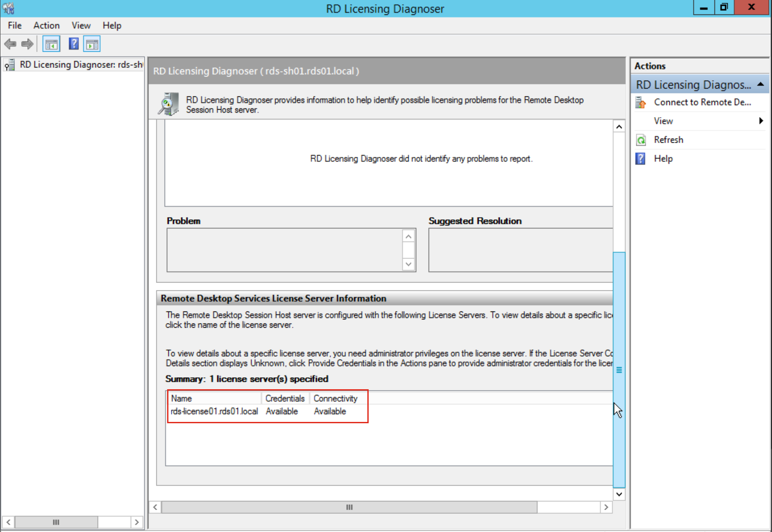Click the main pane horizontal scroll right arrow
772x532 pixels.
point(606,507)
